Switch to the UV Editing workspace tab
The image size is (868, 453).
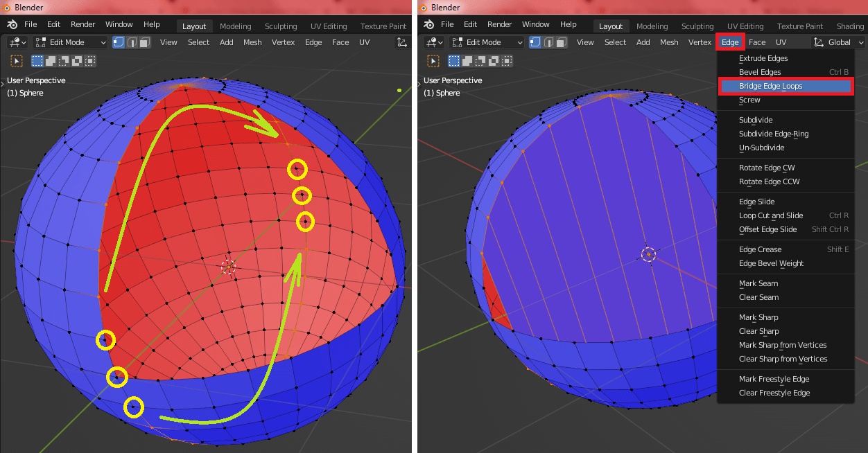[x=328, y=26]
